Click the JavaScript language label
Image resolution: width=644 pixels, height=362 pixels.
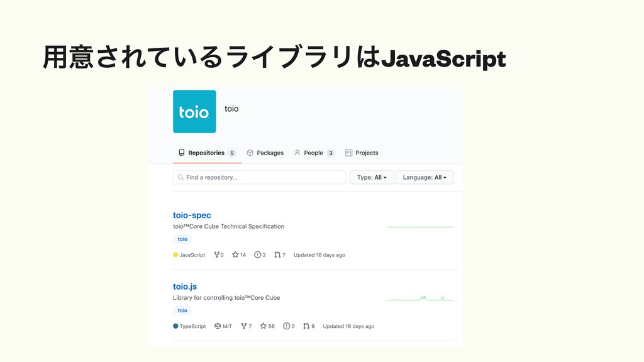(x=192, y=255)
